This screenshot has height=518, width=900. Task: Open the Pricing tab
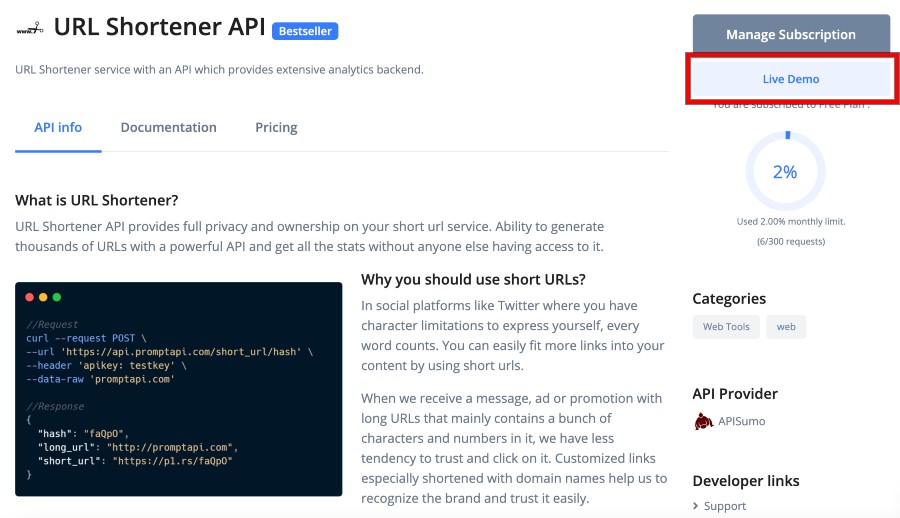(276, 127)
